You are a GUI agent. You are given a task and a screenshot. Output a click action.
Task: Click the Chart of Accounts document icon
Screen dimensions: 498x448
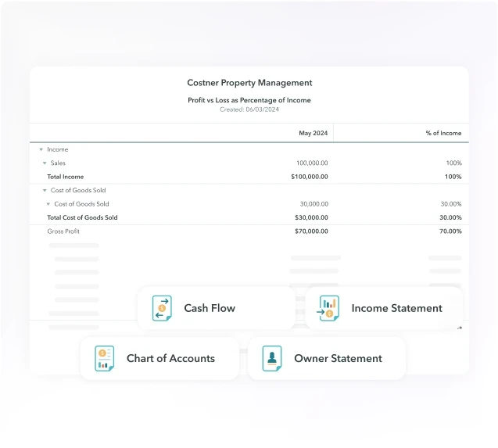pos(105,358)
